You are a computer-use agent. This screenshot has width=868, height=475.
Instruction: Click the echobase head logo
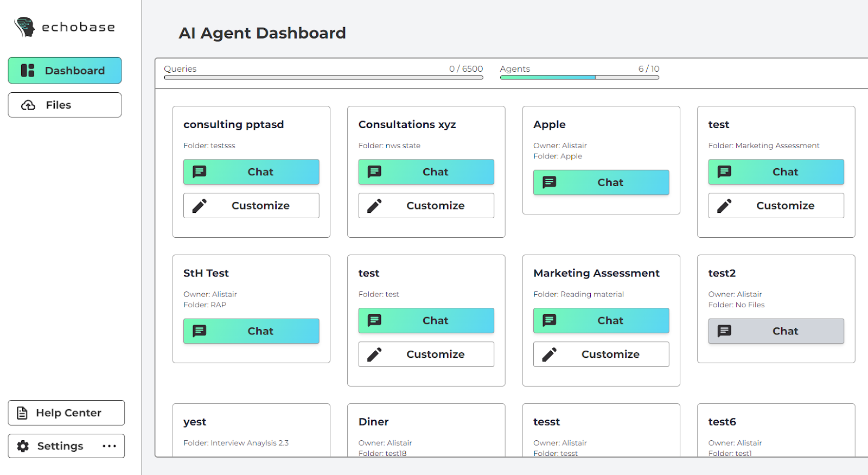(x=24, y=27)
